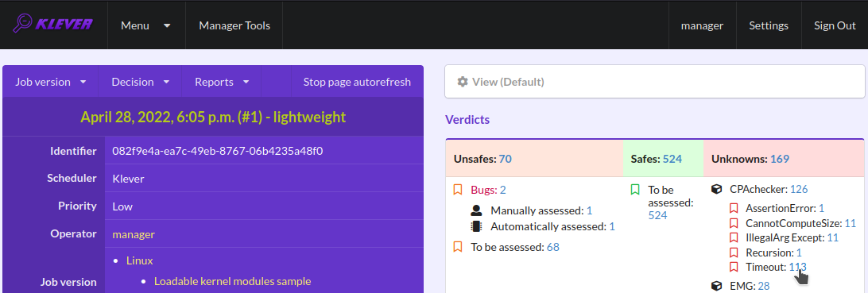Expand the Decision dropdown
The image size is (868, 293).
[x=140, y=82]
